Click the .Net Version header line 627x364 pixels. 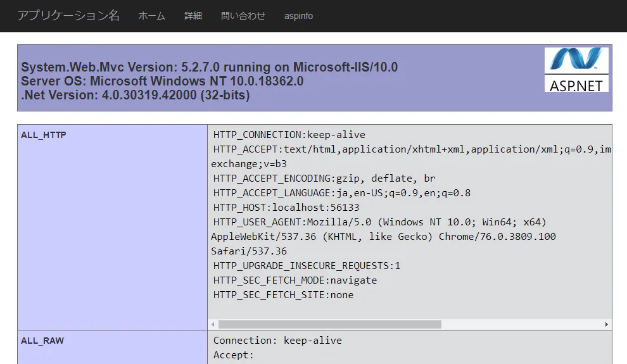point(135,95)
